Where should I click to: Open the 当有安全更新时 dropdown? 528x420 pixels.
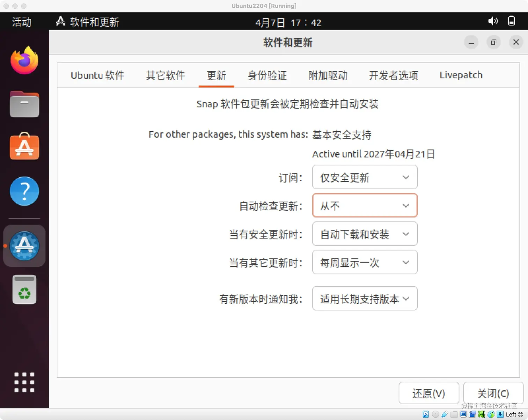[365, 234]
